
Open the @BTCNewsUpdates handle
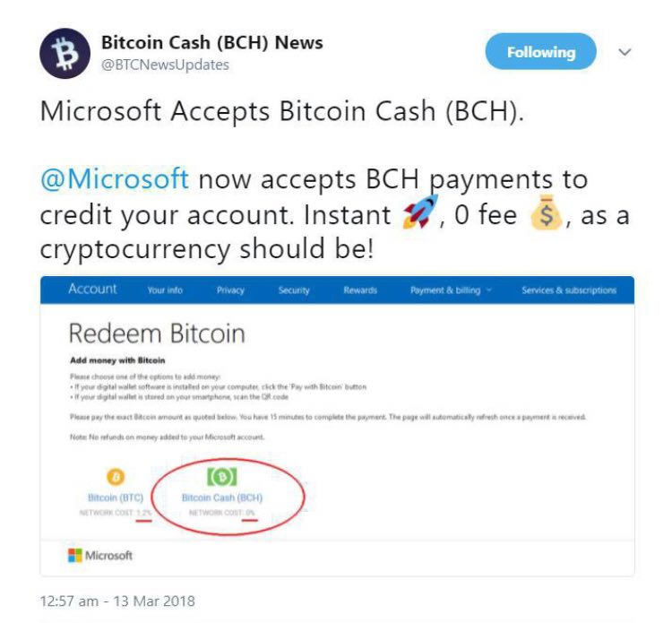pyautogui.click(x=165, y=65)
